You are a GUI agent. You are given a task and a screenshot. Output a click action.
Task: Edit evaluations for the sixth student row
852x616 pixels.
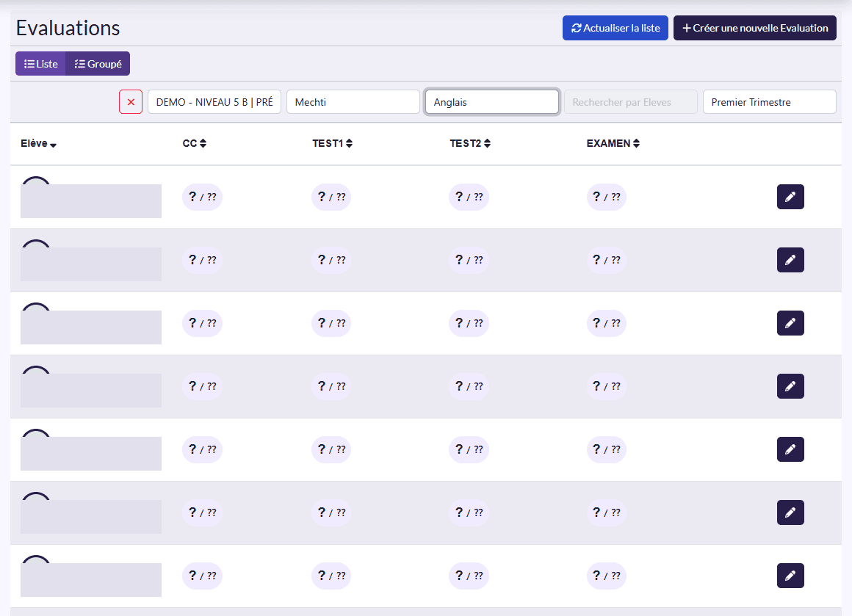[790, 512]
